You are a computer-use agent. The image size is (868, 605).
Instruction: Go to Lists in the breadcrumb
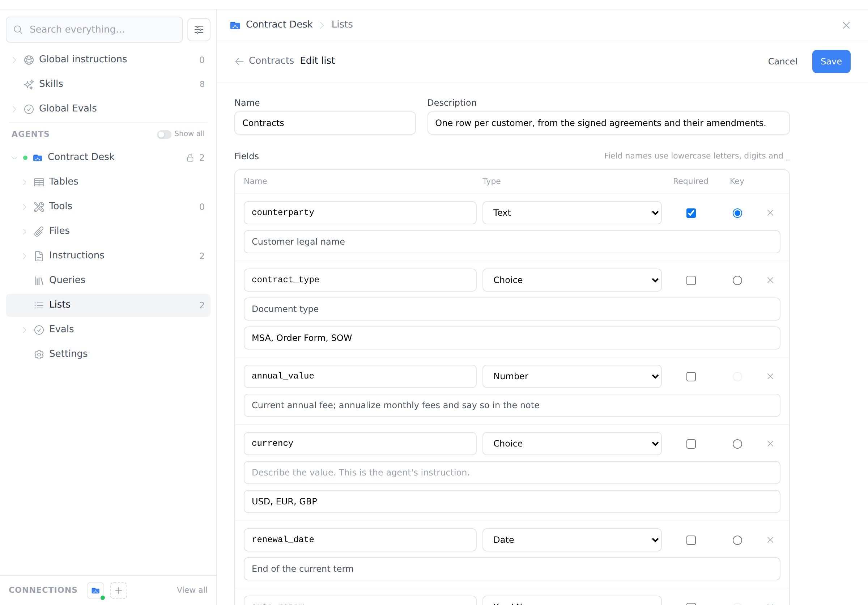tap(342, 25)
